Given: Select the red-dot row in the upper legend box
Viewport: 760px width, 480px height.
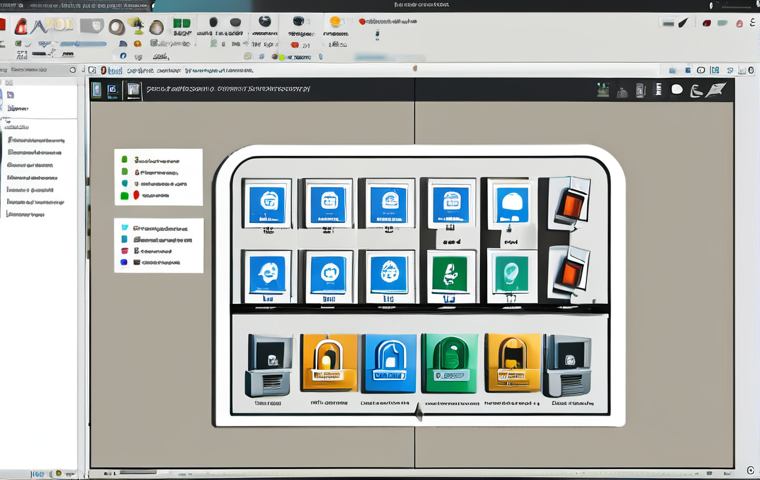Looking at the screenshot, I should (145, 195).
